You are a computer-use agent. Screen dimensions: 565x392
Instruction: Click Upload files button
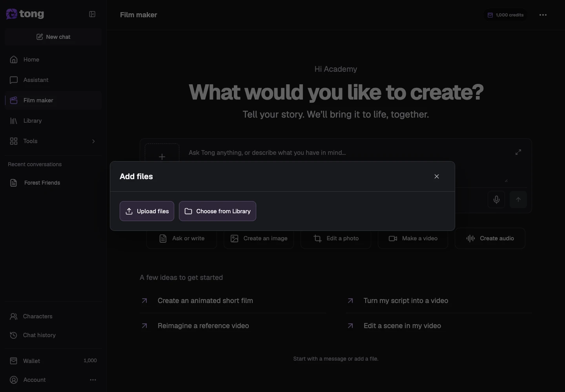click(x=147, y=211)
